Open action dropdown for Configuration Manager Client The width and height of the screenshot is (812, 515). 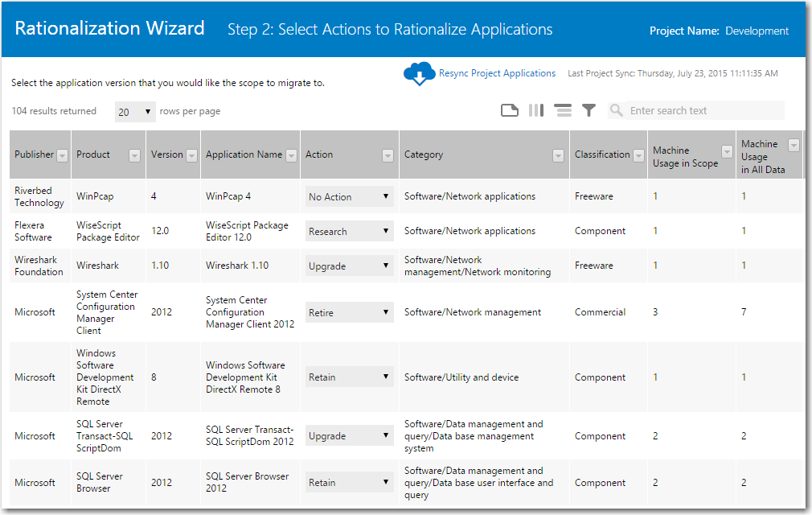point(350,312)
